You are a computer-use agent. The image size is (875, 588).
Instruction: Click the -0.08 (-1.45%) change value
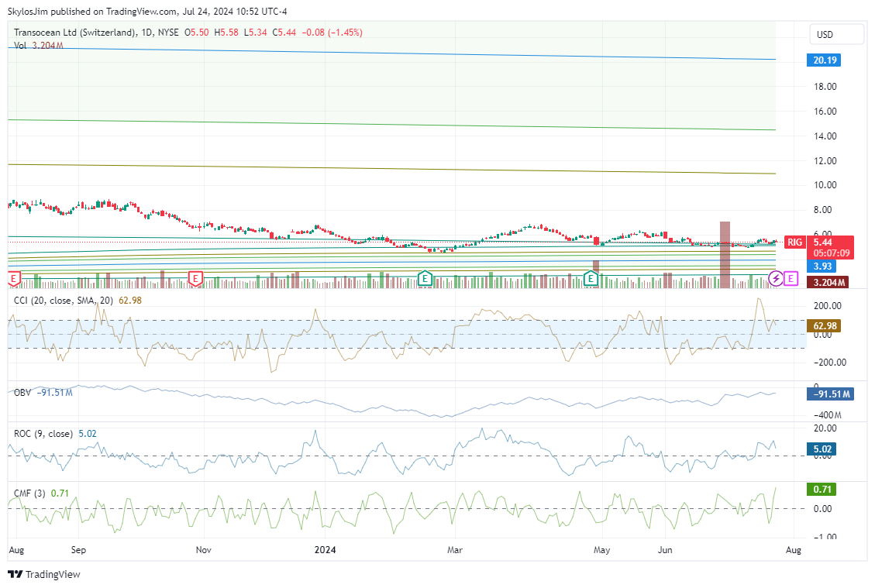[x=332, y=33]
